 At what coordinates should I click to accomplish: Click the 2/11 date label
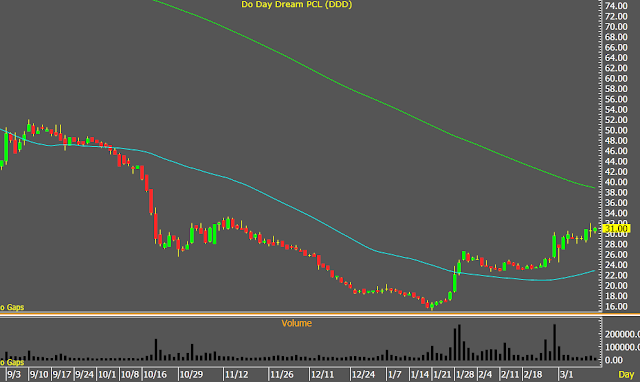510,374
